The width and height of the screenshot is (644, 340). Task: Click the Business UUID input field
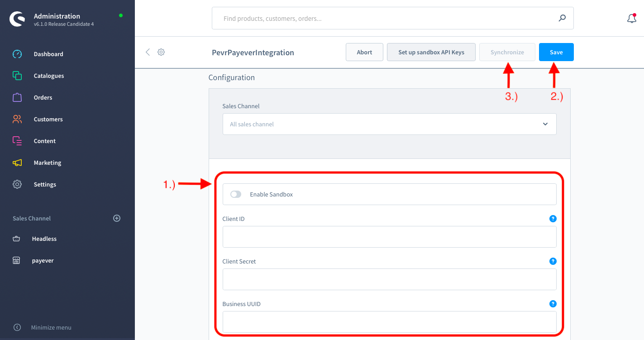point(389,322)
